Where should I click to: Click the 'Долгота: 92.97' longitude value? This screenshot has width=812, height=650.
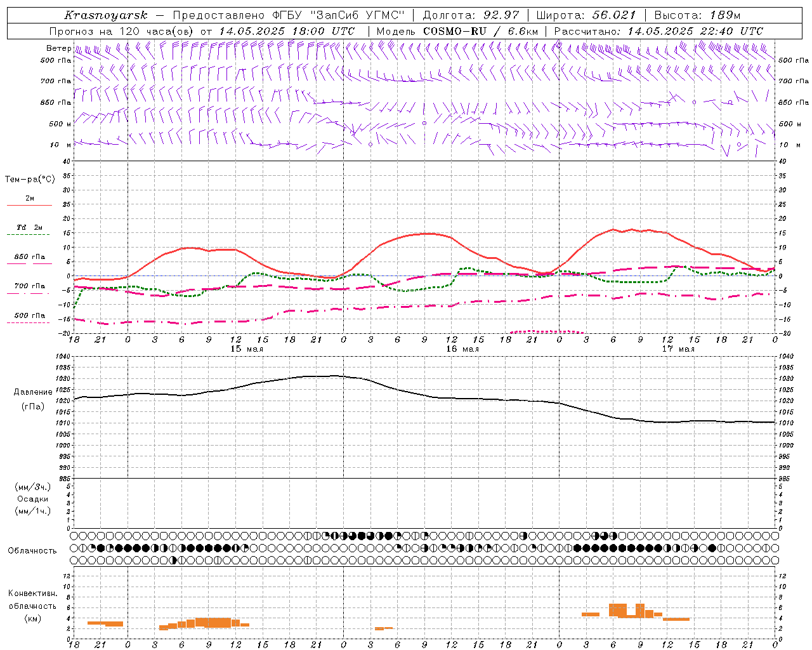tap(471, 15)
